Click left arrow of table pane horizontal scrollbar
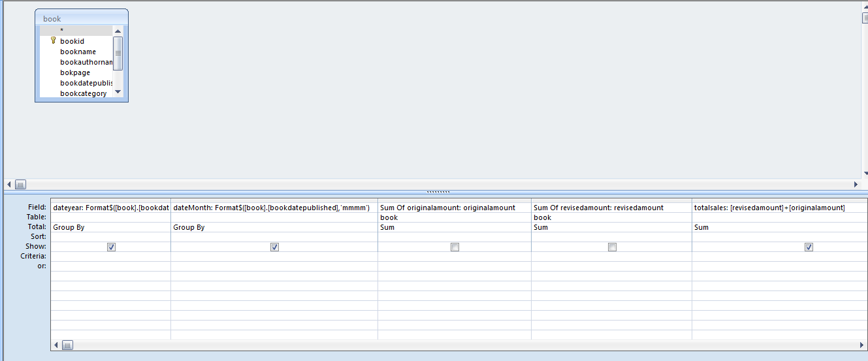The image size is (868, 361). 9,184
